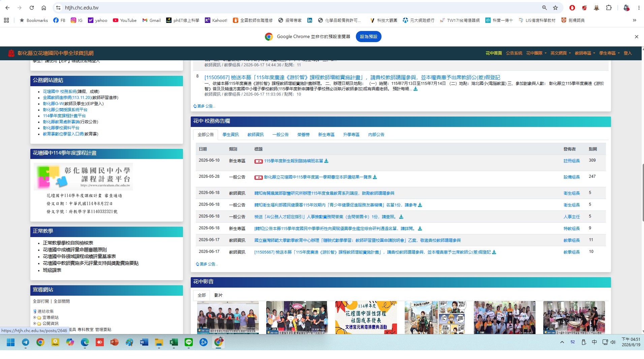Bookmark this page with the star icon
This screenshot has width=644, height=359.
coord(555,8)
